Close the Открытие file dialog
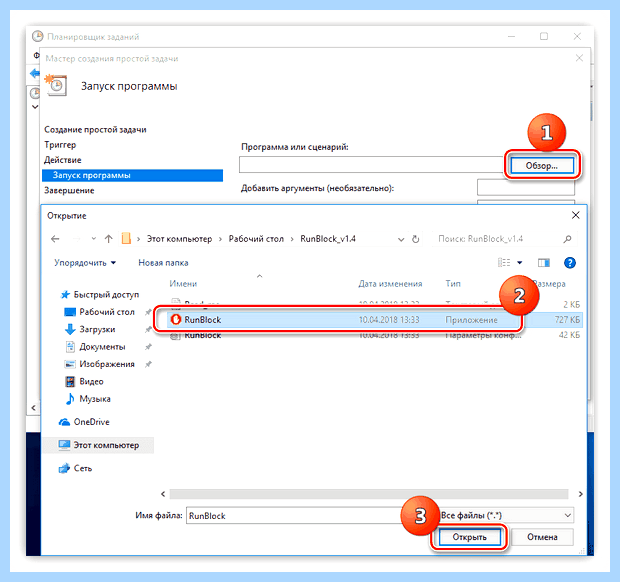Image resolution: width=620 pixels, height=582 pixels. [x=576, y=215]
